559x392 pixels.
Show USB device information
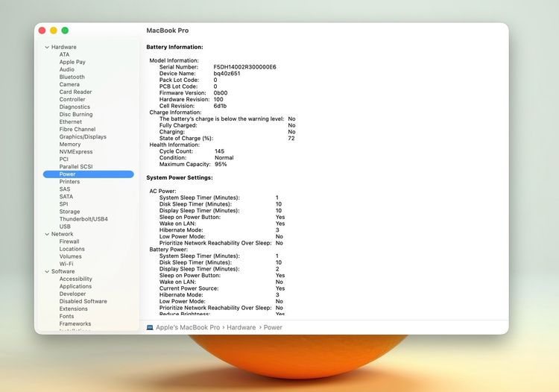65,227
